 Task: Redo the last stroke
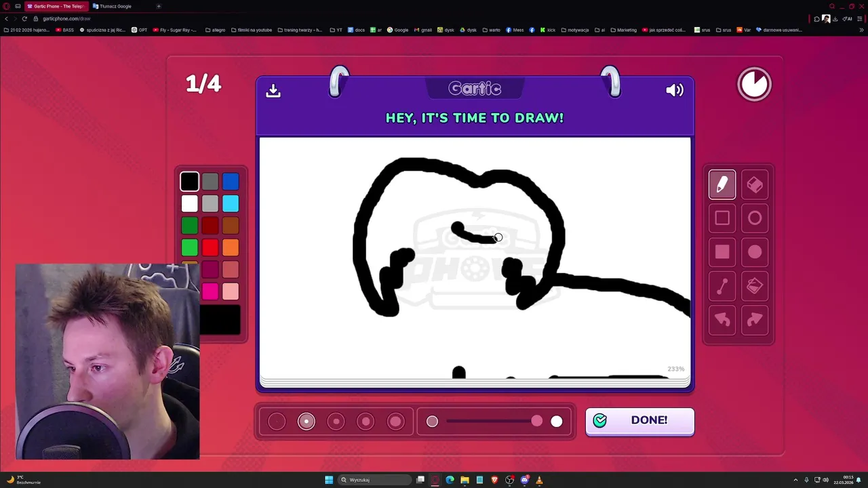pyautogui.click(x=755, y=320)
